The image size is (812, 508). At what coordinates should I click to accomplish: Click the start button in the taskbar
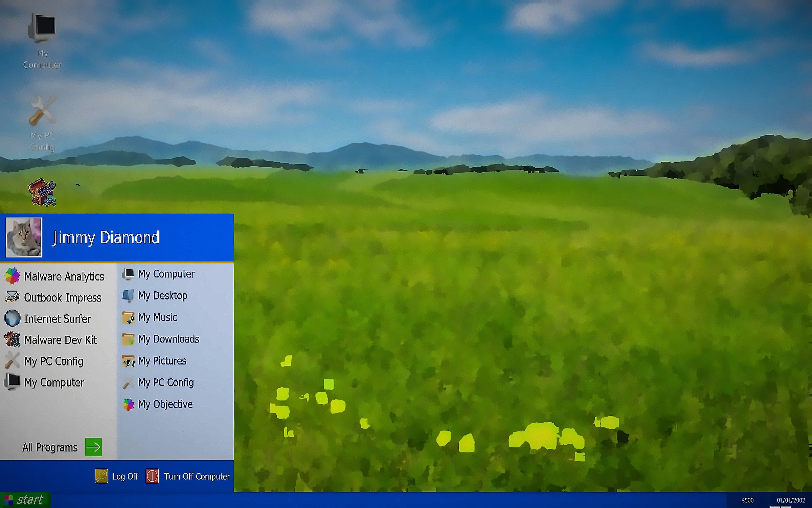[25, 500]
